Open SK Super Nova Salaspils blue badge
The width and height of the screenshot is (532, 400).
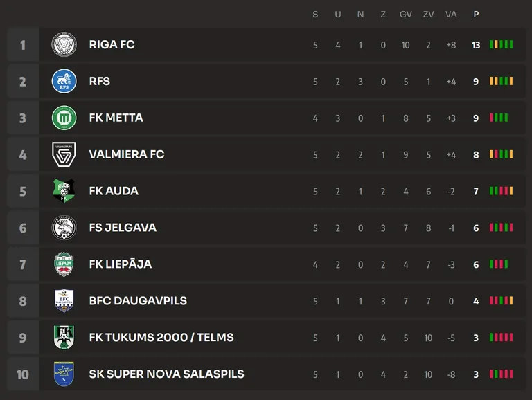point(64,374)
